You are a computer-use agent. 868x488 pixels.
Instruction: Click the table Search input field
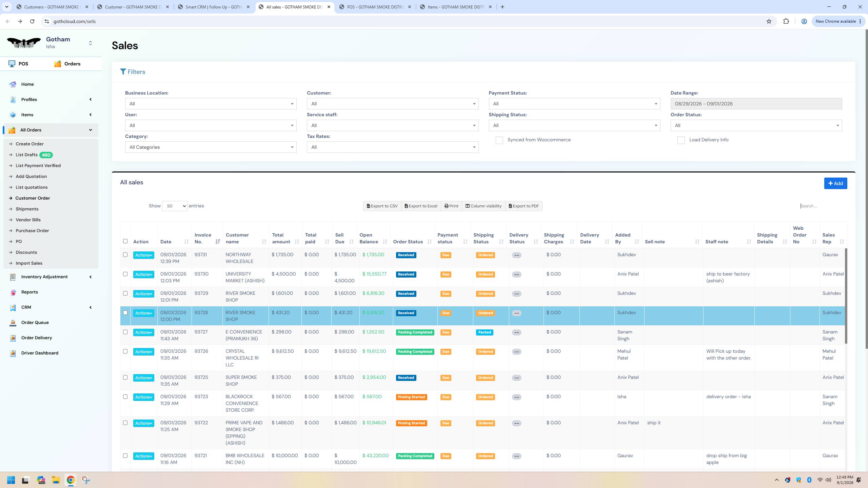(x=823, y=206)
